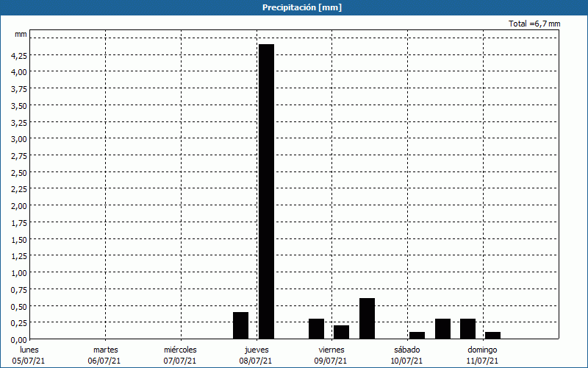Click the 2,50 y-axis value
The height and width of the screenshot is (368, 588).
[19, 173]
